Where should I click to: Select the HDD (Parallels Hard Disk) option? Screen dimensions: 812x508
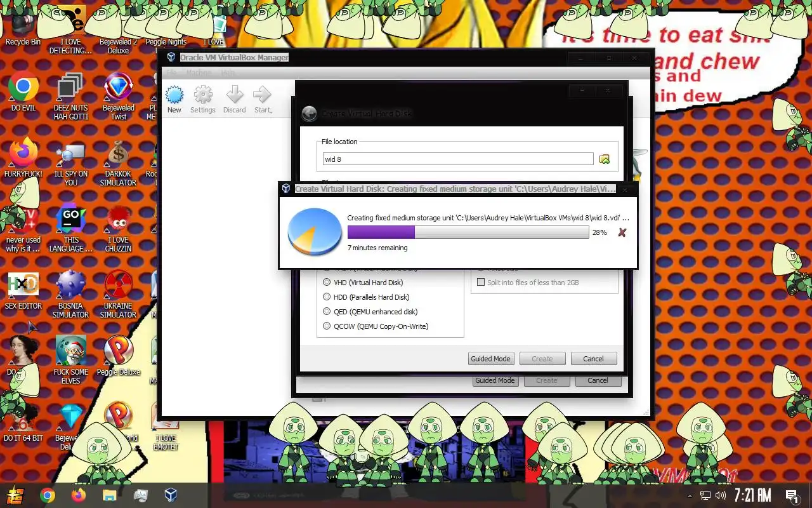[x=366, y=297]
